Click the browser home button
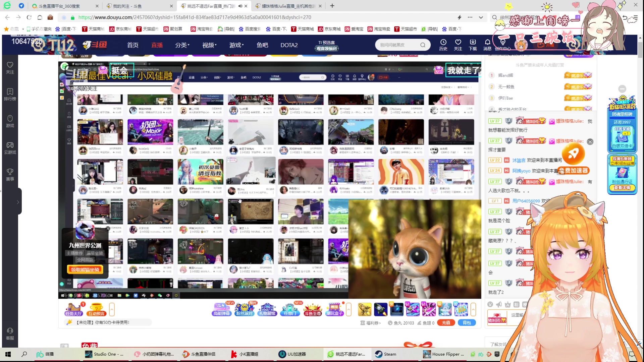Viewport: 644px width, 362px height. (x=40, y=17)
